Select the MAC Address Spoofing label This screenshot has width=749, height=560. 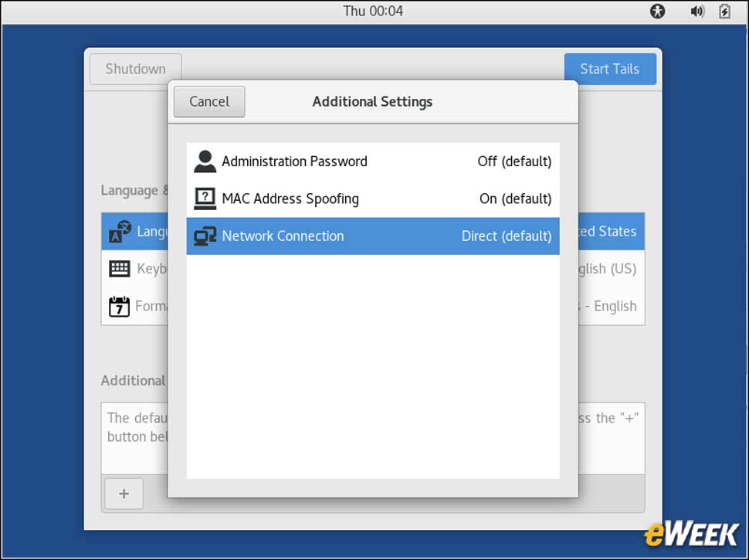pos(290,199)
